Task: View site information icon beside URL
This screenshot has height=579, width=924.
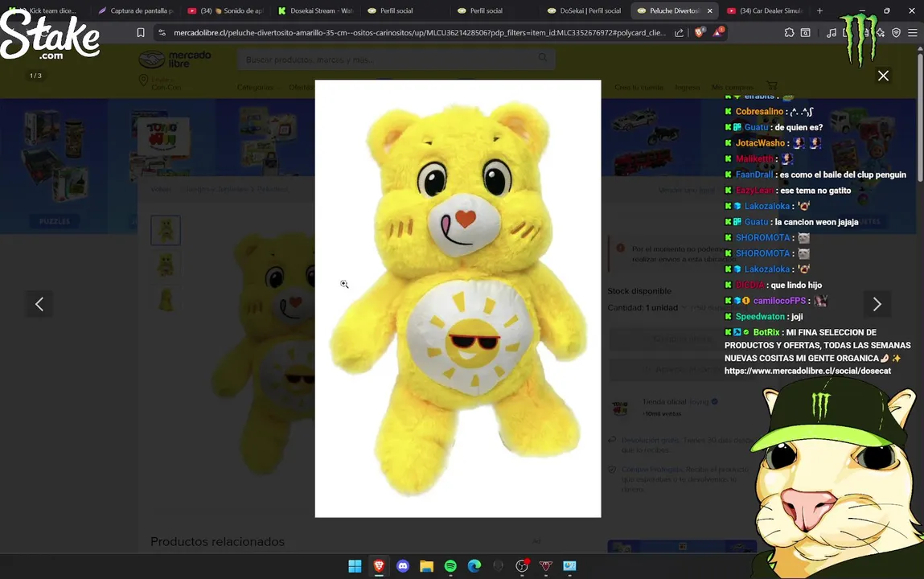Action: pyautogui.click(x=162, y=33)
